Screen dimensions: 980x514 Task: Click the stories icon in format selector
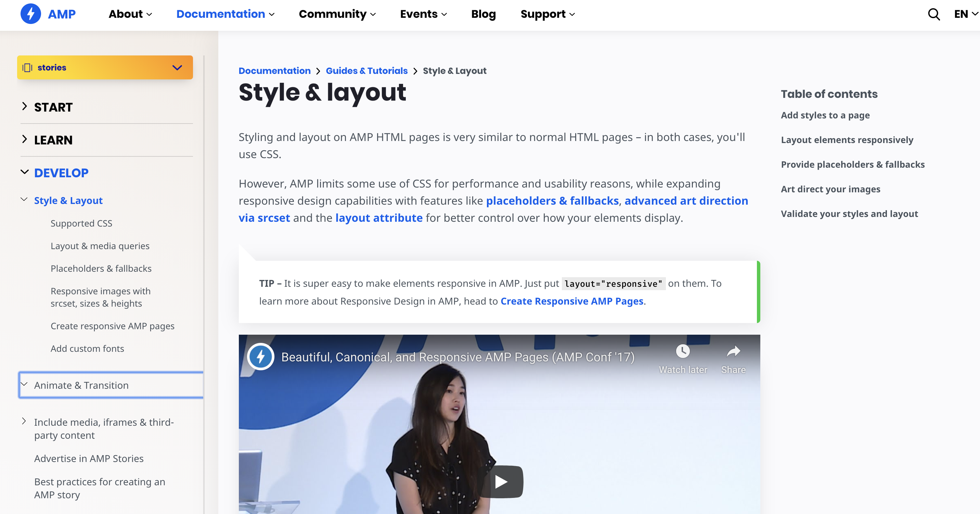[x=27, y=67]
